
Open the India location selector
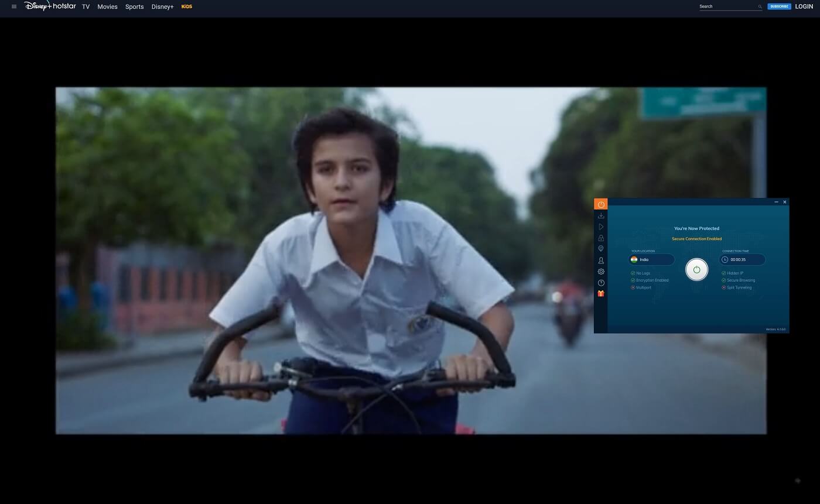click(x=651, y=259)
